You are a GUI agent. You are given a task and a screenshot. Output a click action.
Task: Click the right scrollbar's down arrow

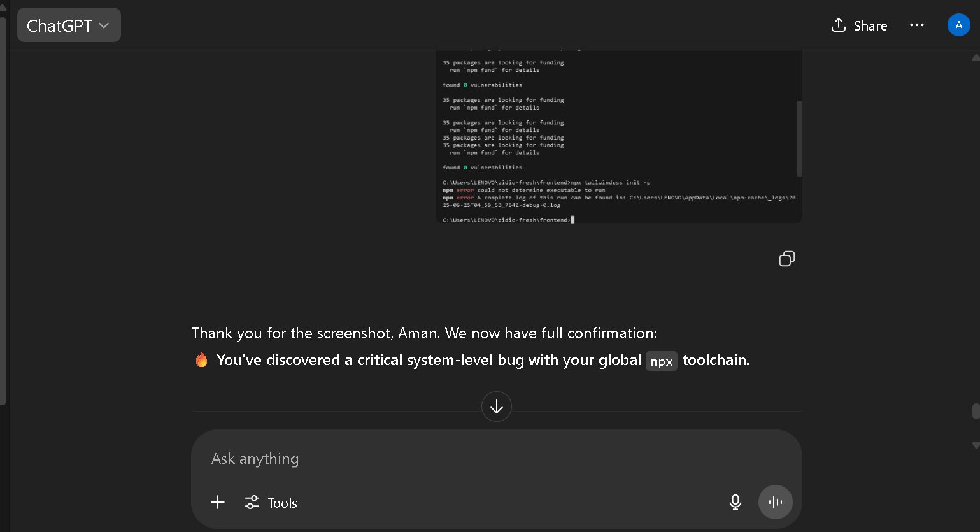pos(976,445)
